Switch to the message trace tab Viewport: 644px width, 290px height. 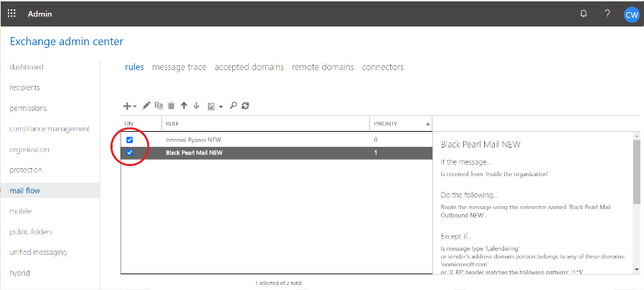179,67
